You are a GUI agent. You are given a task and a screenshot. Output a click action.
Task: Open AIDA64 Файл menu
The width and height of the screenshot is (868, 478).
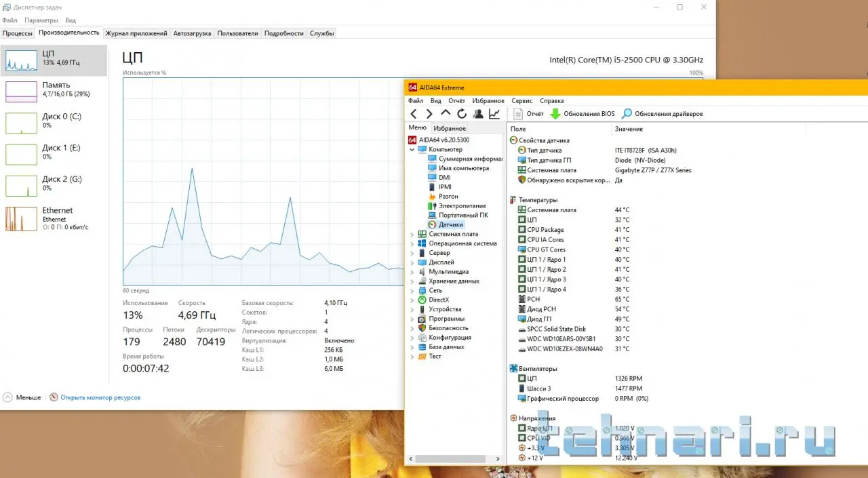click(416, 101)
